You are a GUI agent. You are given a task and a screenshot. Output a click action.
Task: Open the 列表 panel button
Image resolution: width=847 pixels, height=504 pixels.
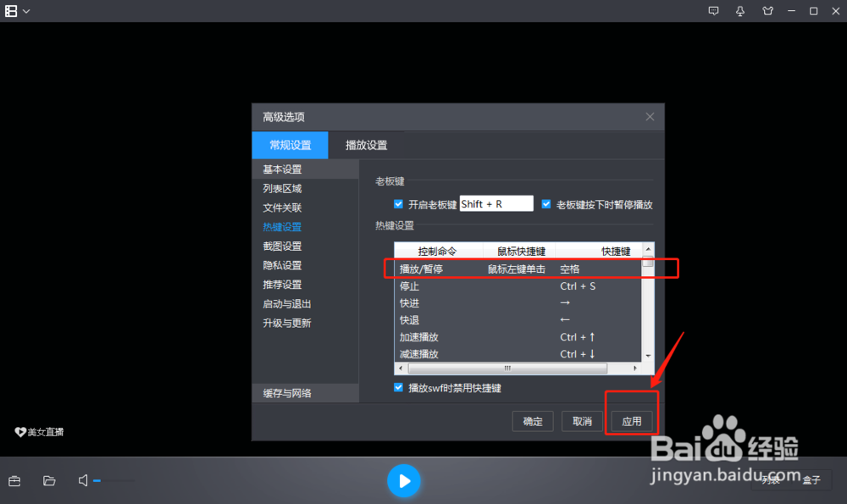coord(769,480)
